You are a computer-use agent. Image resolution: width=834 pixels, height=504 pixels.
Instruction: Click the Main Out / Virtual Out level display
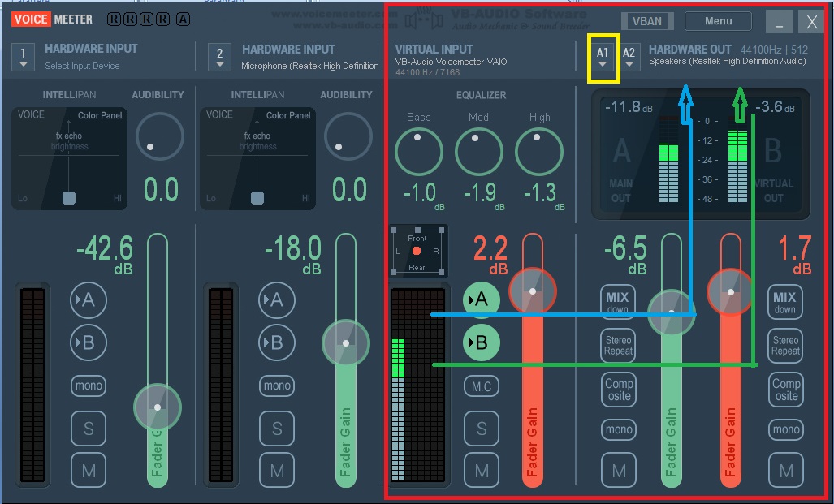[x=701, y=154]
